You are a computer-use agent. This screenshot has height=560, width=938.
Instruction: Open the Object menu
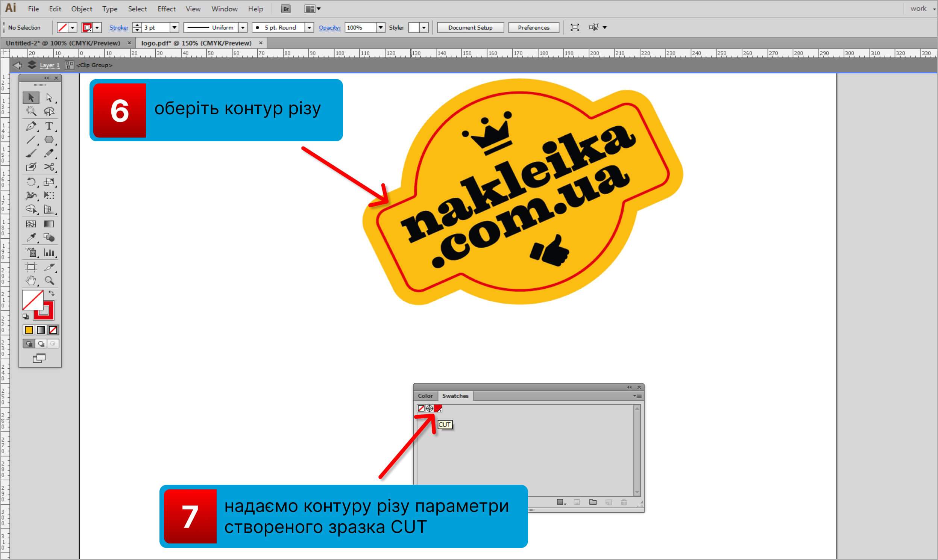point(82,9)
